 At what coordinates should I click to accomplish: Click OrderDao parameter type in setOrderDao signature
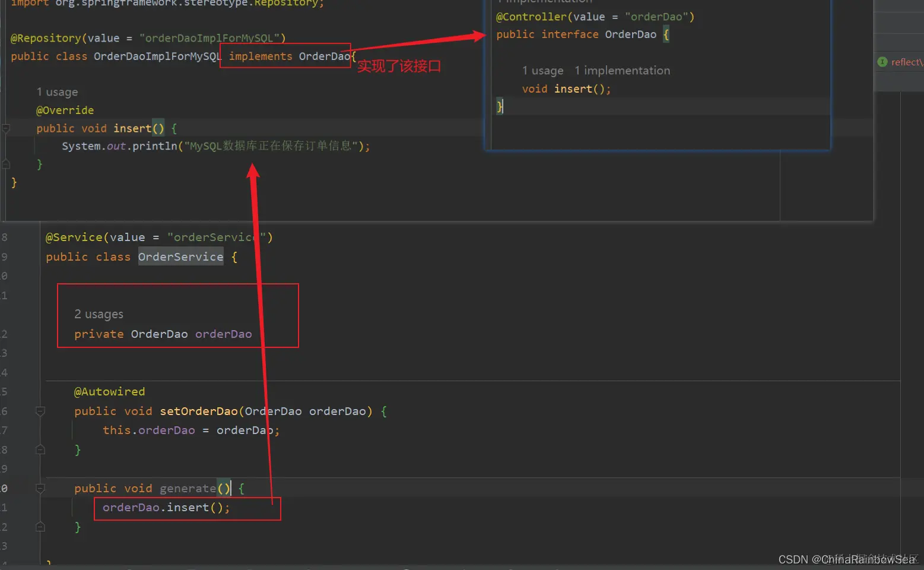tap(273, 411)
